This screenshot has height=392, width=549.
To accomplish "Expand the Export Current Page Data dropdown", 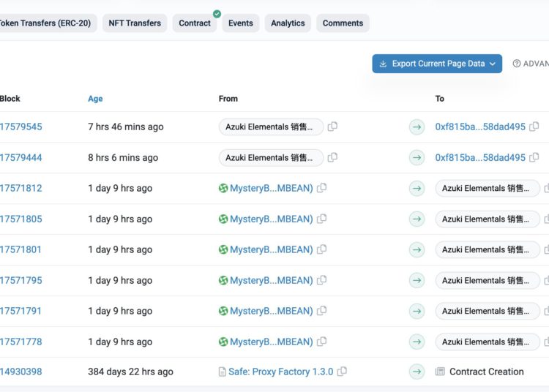I will point(493,64).
